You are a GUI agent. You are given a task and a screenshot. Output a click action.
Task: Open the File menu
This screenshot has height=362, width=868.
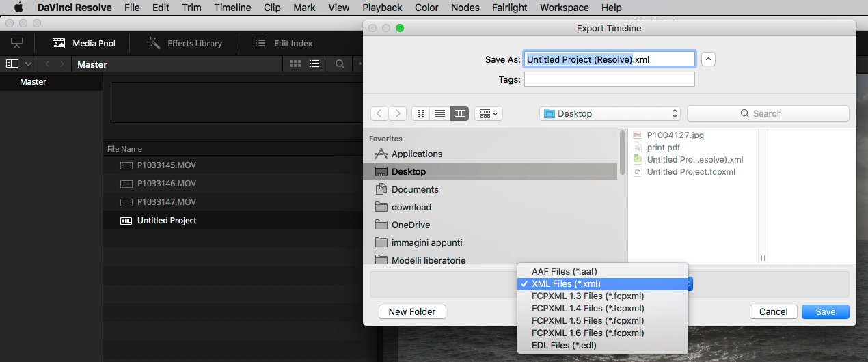[x=132, y=8]
